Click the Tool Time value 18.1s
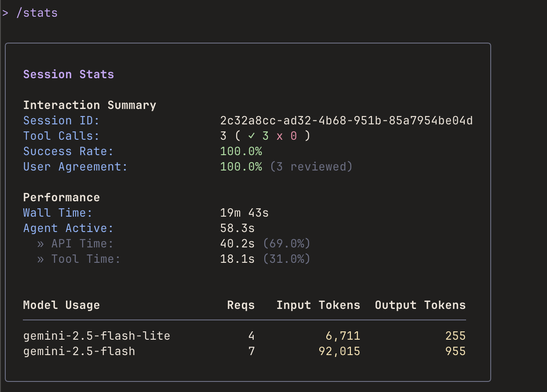 [x=237, y=259]
